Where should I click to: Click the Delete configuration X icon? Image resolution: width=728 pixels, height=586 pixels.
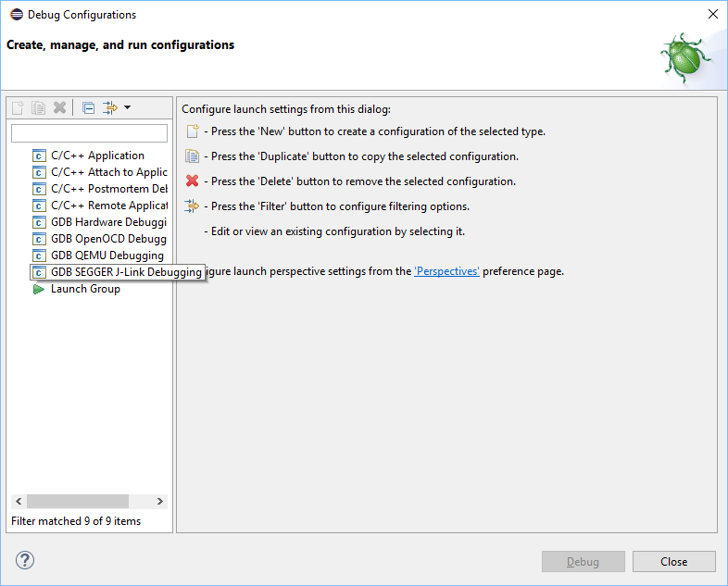59,107
